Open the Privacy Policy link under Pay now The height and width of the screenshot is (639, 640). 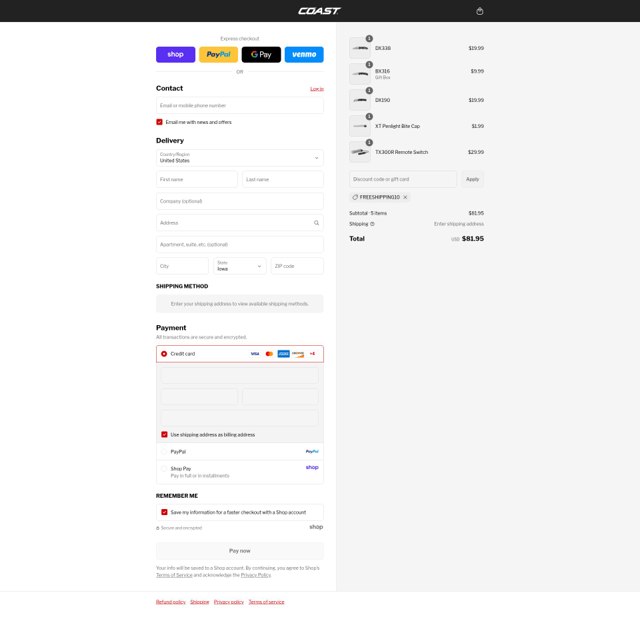(x=256, y=575)
